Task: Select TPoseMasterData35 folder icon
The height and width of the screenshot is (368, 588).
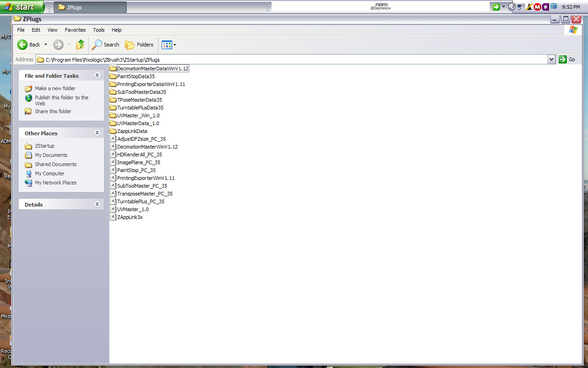Action: click(113, 100)
